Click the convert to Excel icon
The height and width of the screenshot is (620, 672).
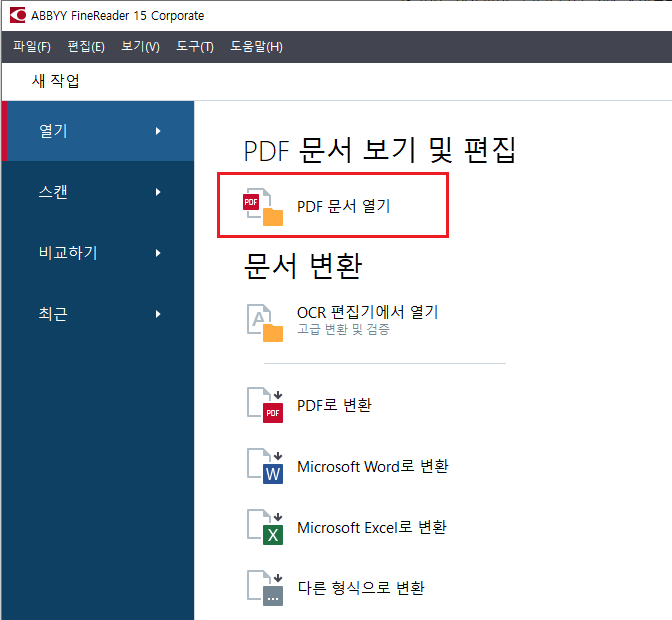[265, 527]
